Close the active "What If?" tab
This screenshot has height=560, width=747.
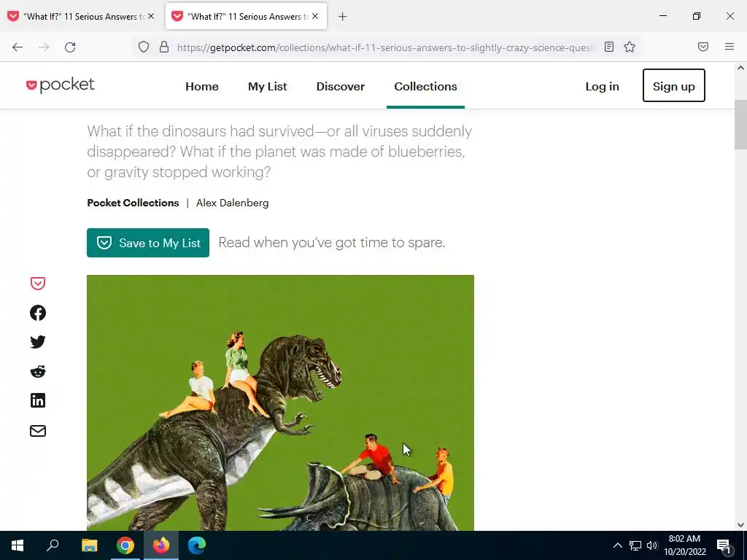315,16
